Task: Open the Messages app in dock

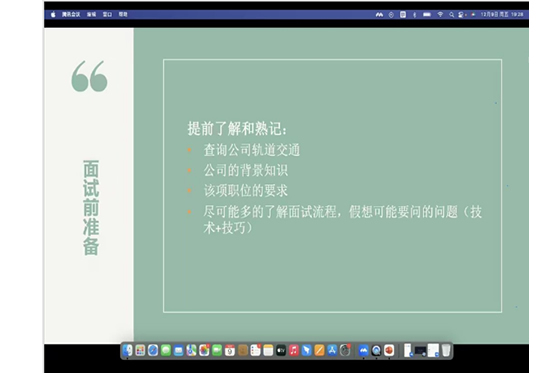Action: coord(166,350)
